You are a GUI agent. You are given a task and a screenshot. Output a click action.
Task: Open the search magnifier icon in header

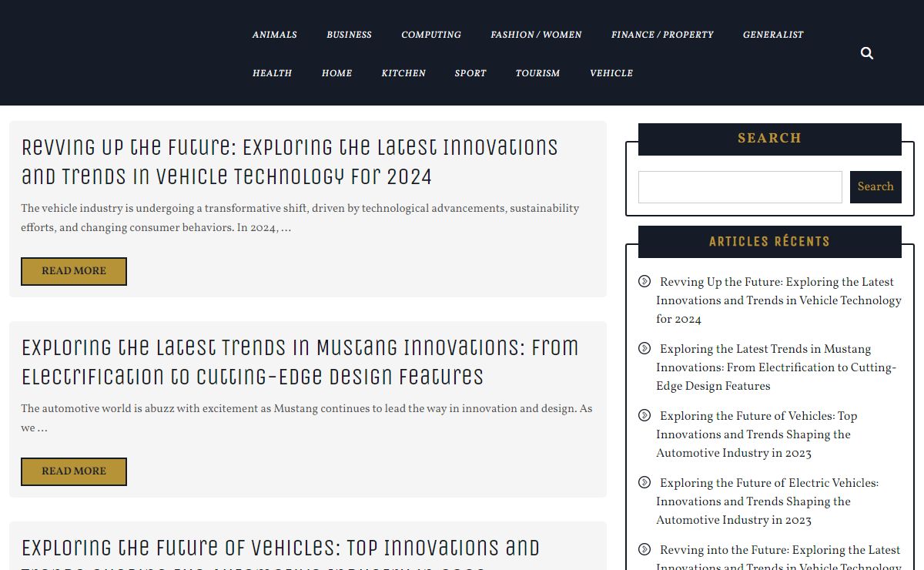point(866,53)
